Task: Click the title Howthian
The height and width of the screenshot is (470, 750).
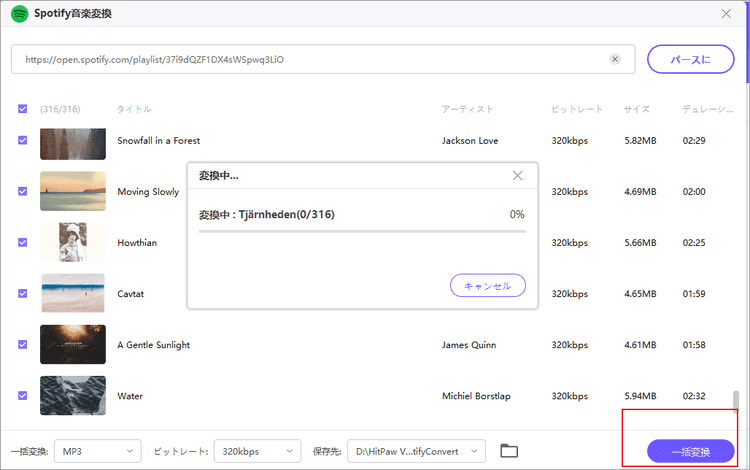Action: 137,243
